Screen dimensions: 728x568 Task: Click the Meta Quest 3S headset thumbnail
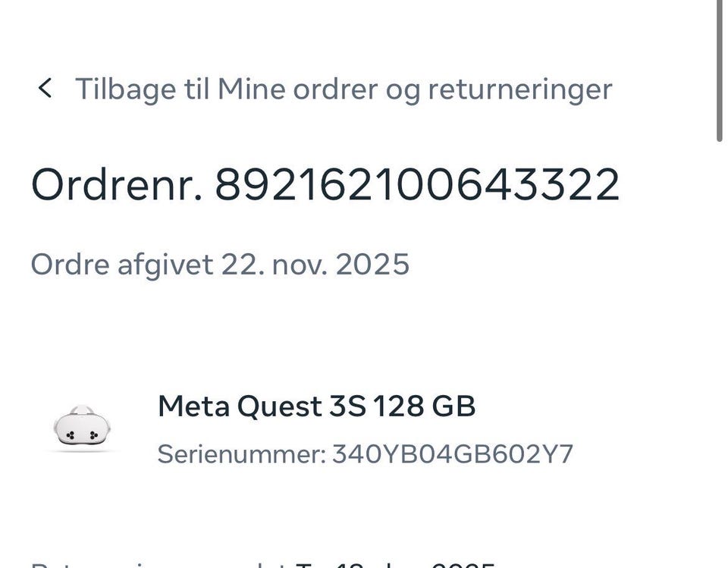tap(83, 427)
